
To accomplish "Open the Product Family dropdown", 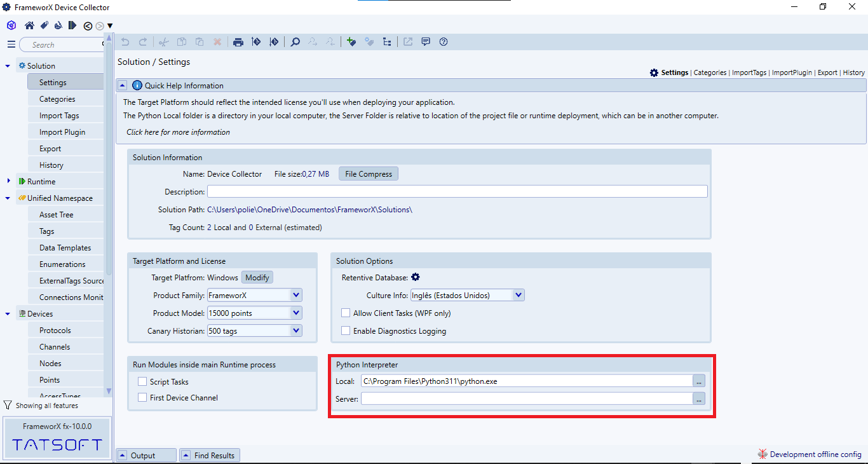I will pyautogui.click(x=295, y=295).
